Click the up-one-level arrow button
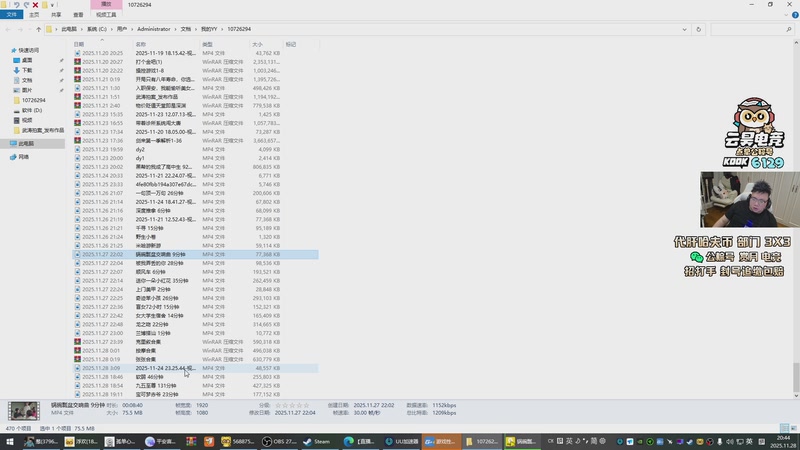The width and height of the screenshot is (800, 450). tap(38, 30)
